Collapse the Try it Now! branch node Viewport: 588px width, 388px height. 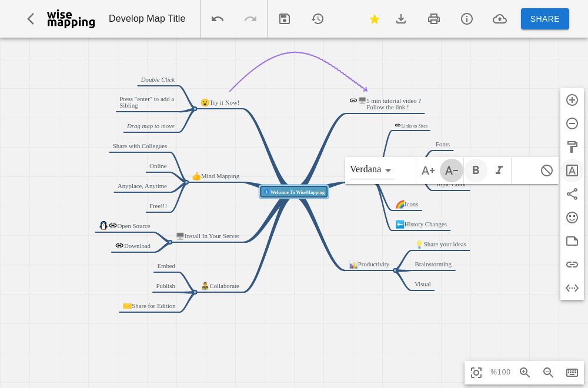[x=195, y=109]
